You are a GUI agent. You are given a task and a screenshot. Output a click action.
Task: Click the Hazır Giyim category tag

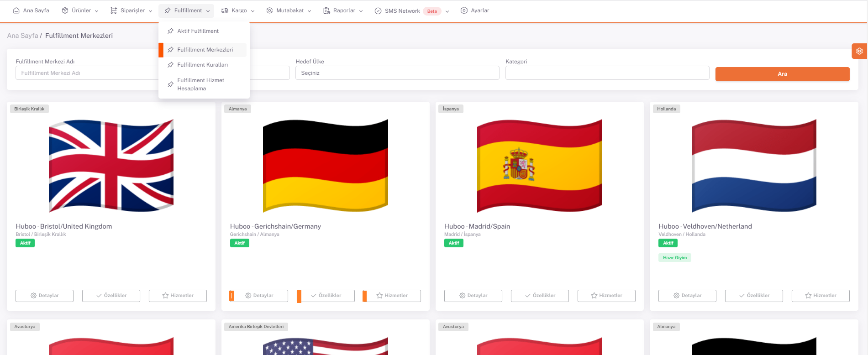675,258
